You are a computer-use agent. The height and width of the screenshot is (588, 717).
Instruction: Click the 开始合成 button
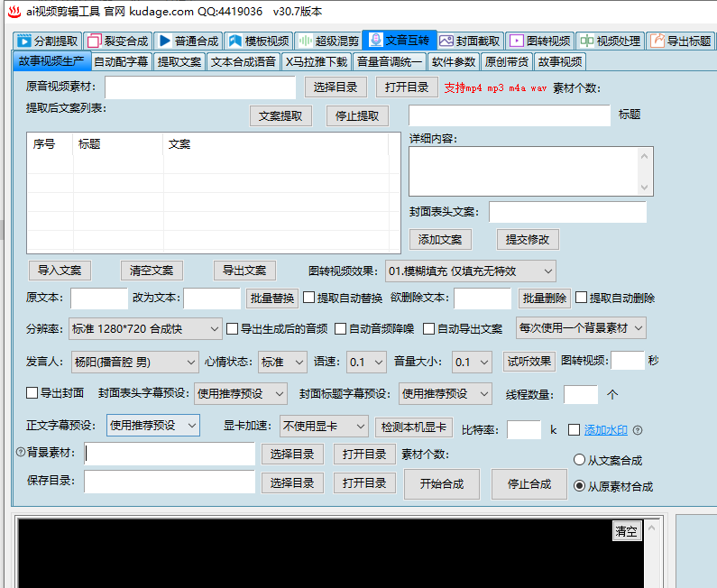click(442, 483)
